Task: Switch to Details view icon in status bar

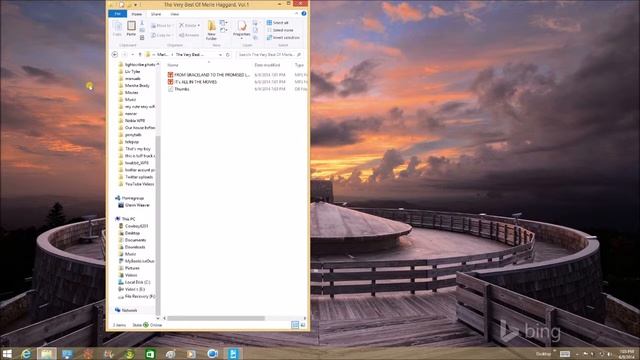Action: point(295,325)
